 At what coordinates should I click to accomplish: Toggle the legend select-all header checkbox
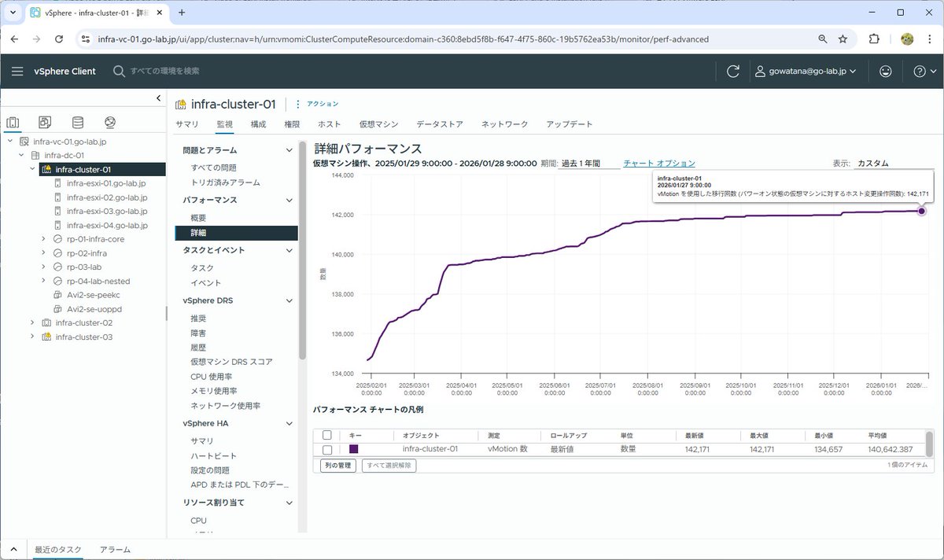click(327, 435)
